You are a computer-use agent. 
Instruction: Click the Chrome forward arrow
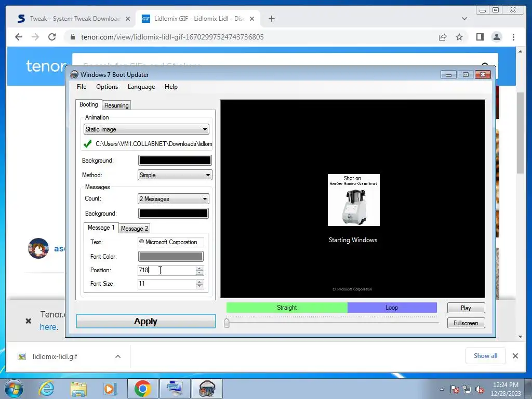click(35, 37)
